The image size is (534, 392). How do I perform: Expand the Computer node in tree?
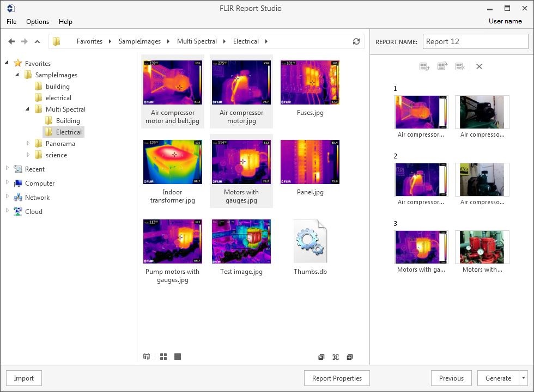pos(8,183)
